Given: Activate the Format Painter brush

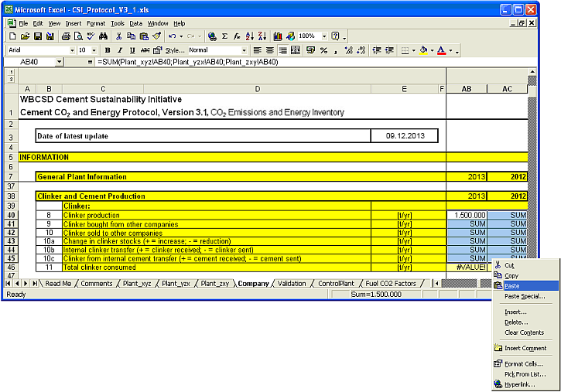Looking at the screenshot, I should point(157,36).
